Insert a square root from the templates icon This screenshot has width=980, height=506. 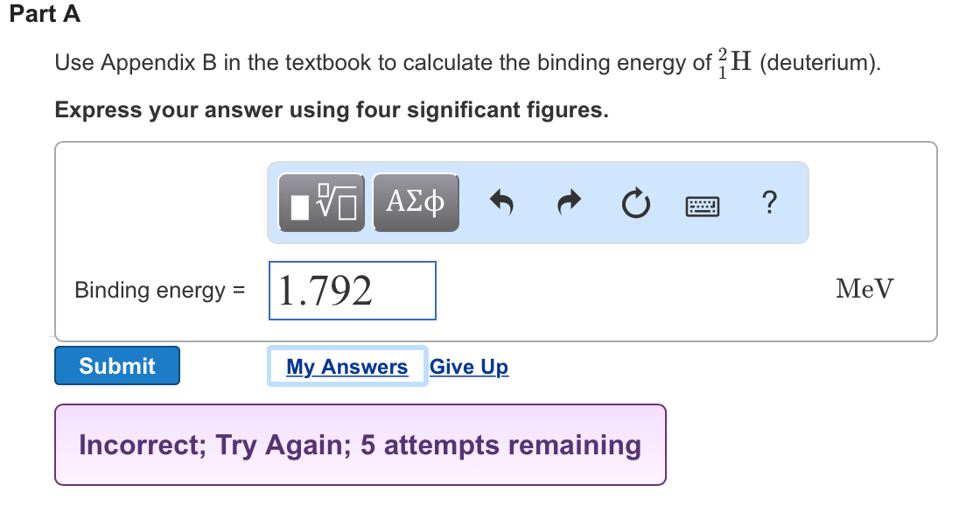coord(320,202)
